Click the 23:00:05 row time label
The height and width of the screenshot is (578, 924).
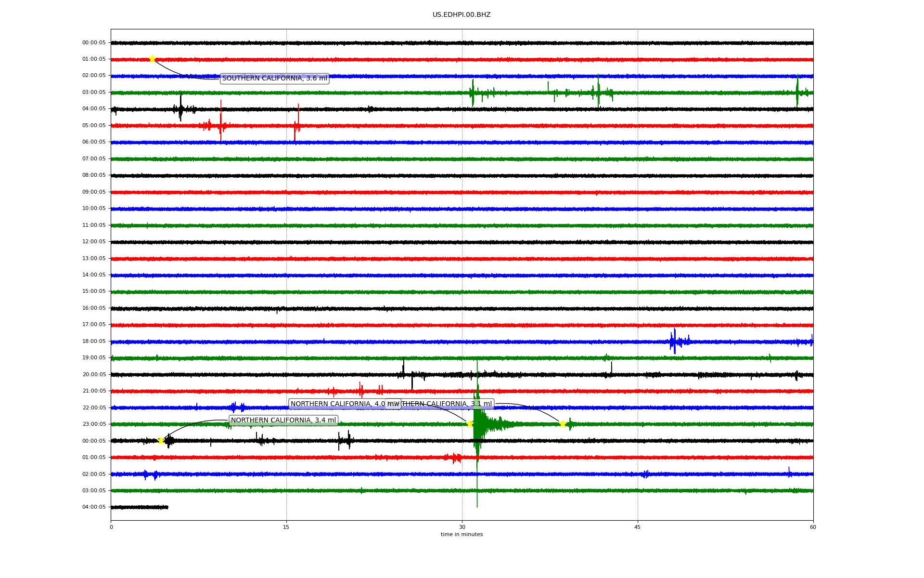[x=94, y=424]
